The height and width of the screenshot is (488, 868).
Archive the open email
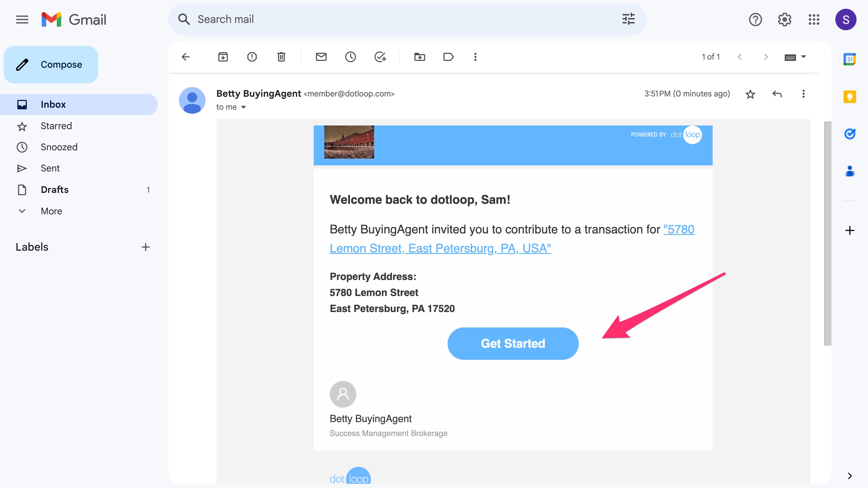click(x=223, y=57)
